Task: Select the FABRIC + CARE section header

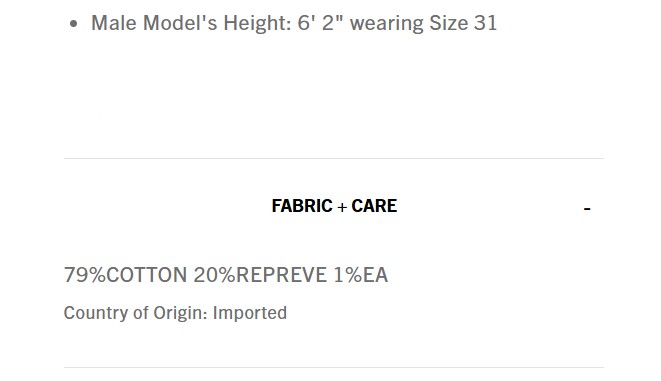Action: click(334, 206)
